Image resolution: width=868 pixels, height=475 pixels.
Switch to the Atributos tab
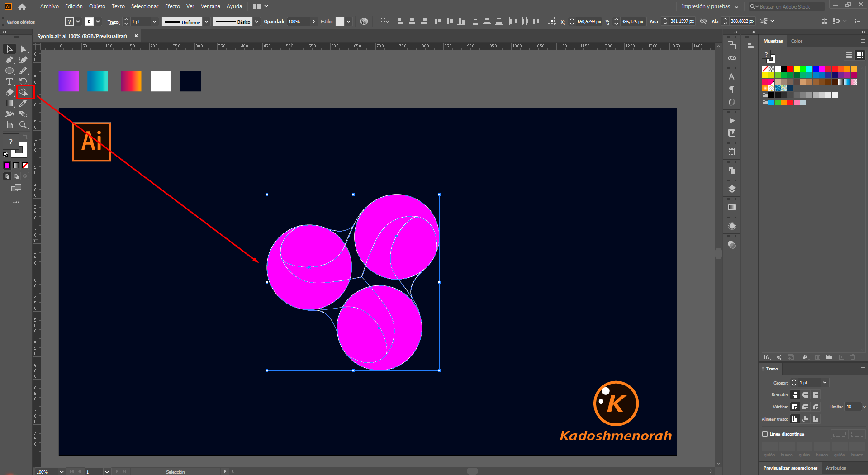836,468
